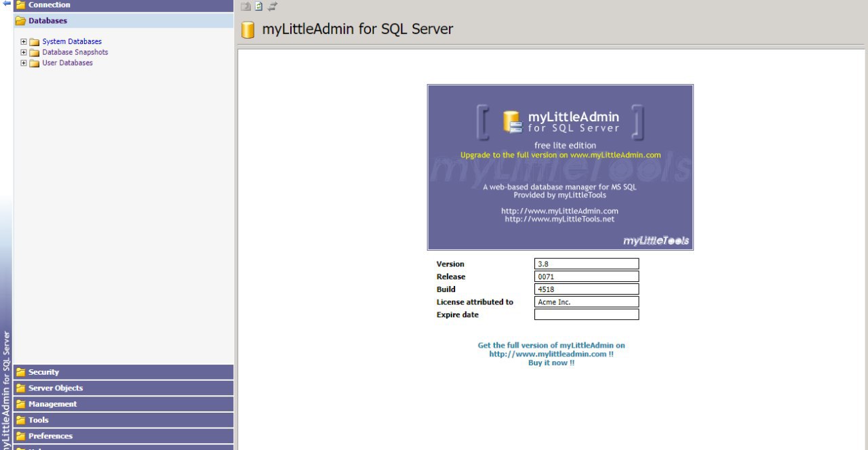868x450 pixels.
Task: Click the Connection panel folder icon
Action: point(20,4)
